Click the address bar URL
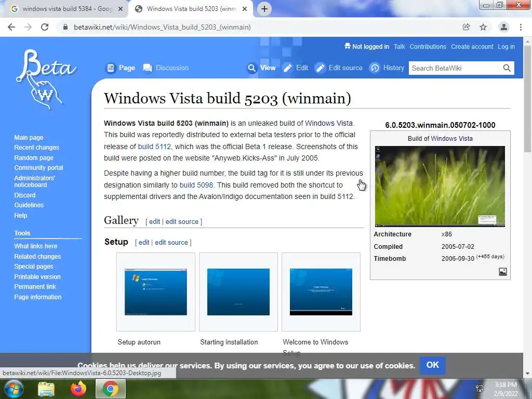This screenshot has width=532, height=399. 162,27
